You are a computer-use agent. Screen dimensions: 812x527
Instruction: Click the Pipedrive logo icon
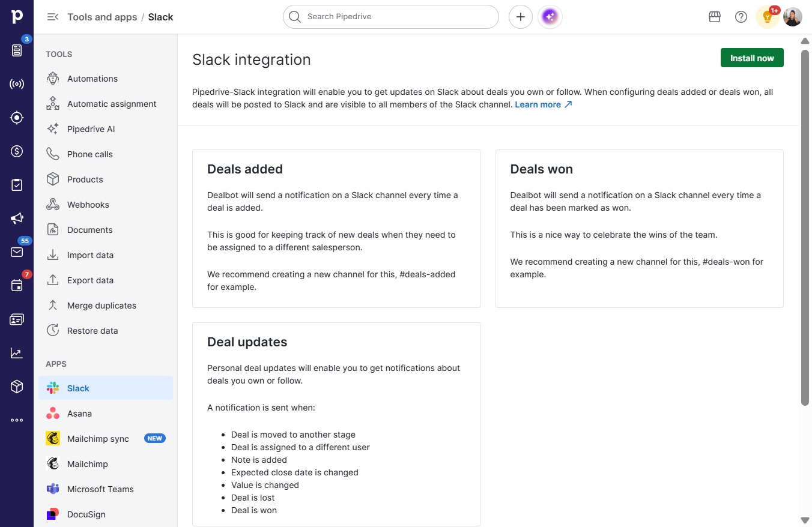click(17, 17)
